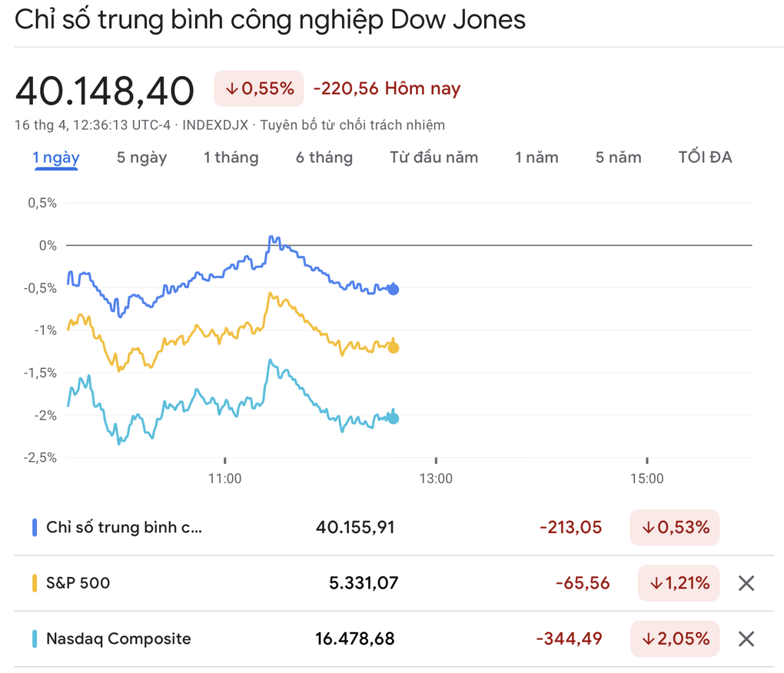This screenshot has width=784, height=673.
Task: Open the Nasdaq Composite row
Action: tap(118, 638)
